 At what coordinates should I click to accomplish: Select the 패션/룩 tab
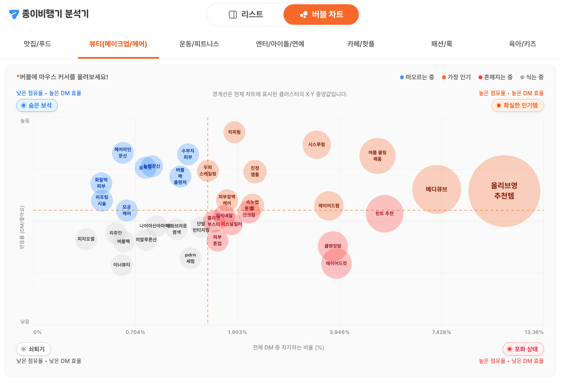click(442, 44)
